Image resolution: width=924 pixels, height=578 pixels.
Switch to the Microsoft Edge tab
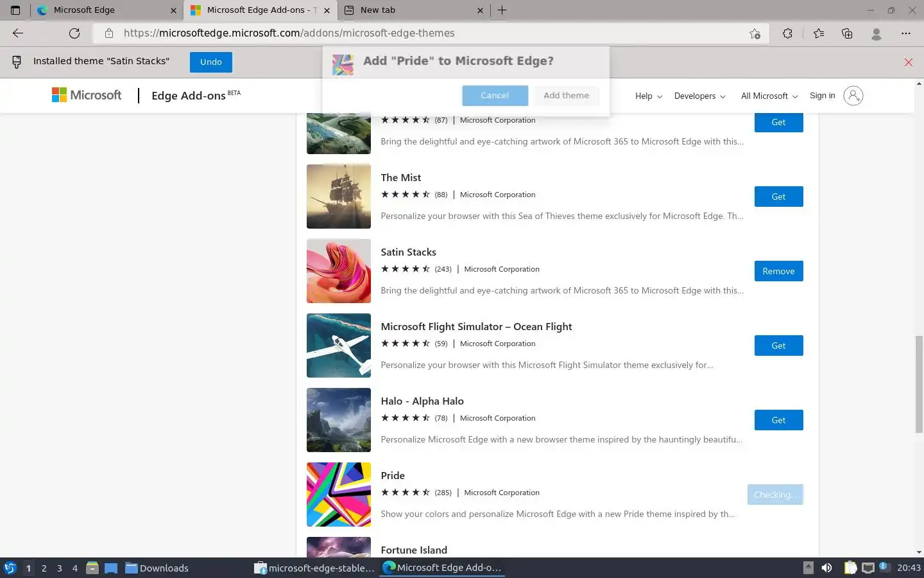107,10
